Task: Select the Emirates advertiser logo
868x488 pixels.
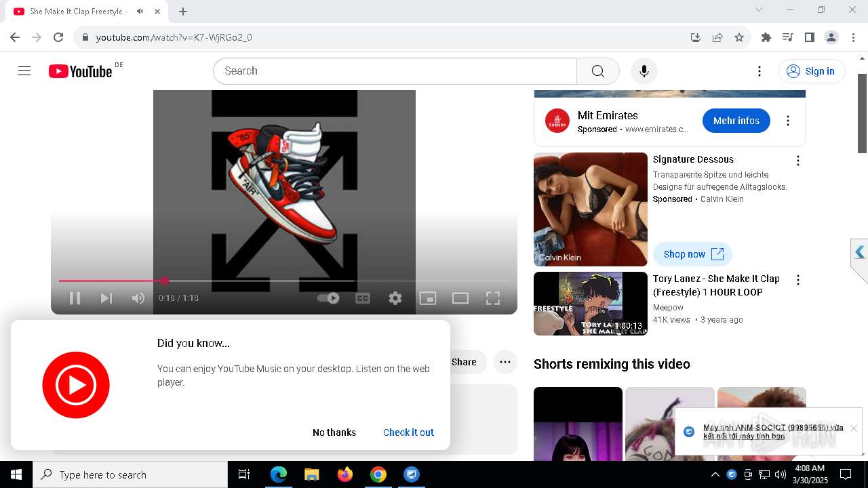Action: 557,121
